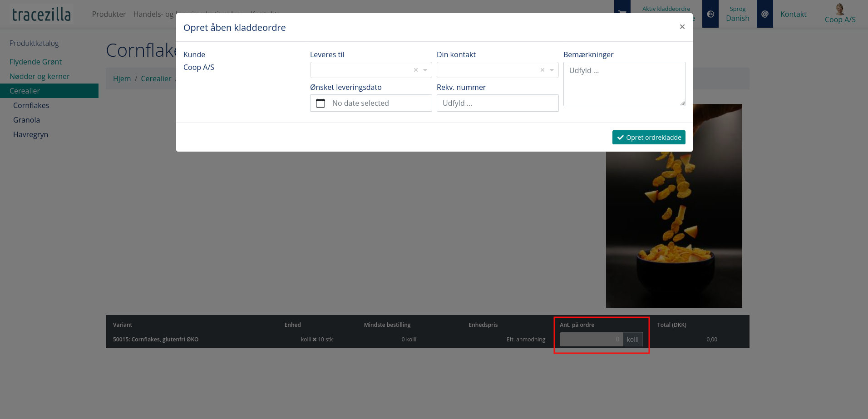
Task: Expand the Din kontakt dropdown
Action: [x=552, y=70]
